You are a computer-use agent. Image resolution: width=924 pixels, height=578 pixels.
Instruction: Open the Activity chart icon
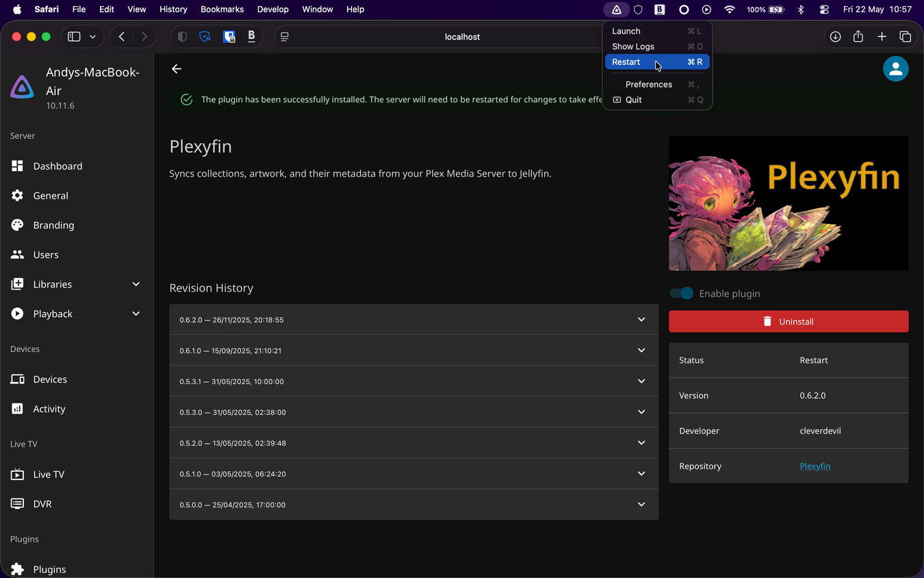pyautogui.click(x=17, y=408)
